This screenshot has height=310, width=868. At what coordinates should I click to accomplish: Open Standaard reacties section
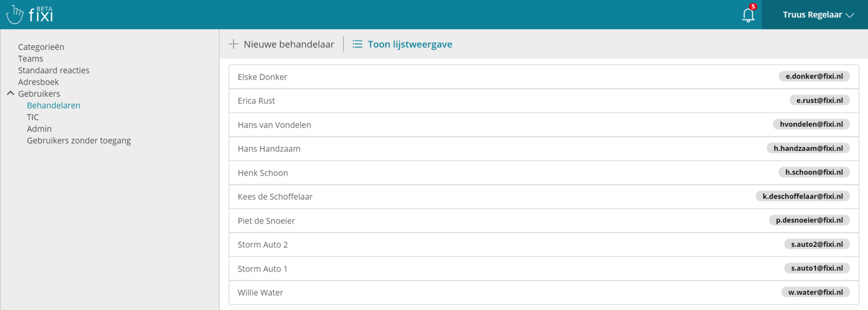point(53,70)
